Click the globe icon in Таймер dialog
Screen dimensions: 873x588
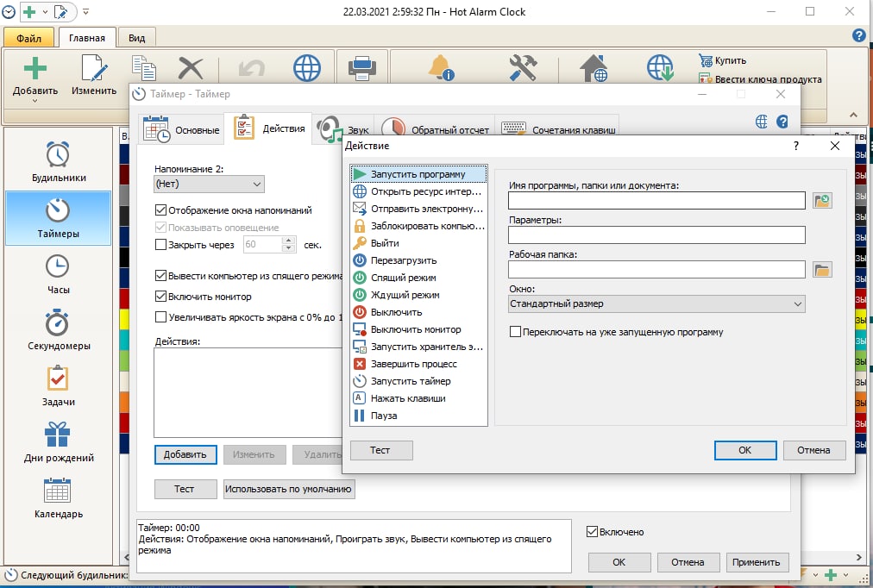point(762,122)
